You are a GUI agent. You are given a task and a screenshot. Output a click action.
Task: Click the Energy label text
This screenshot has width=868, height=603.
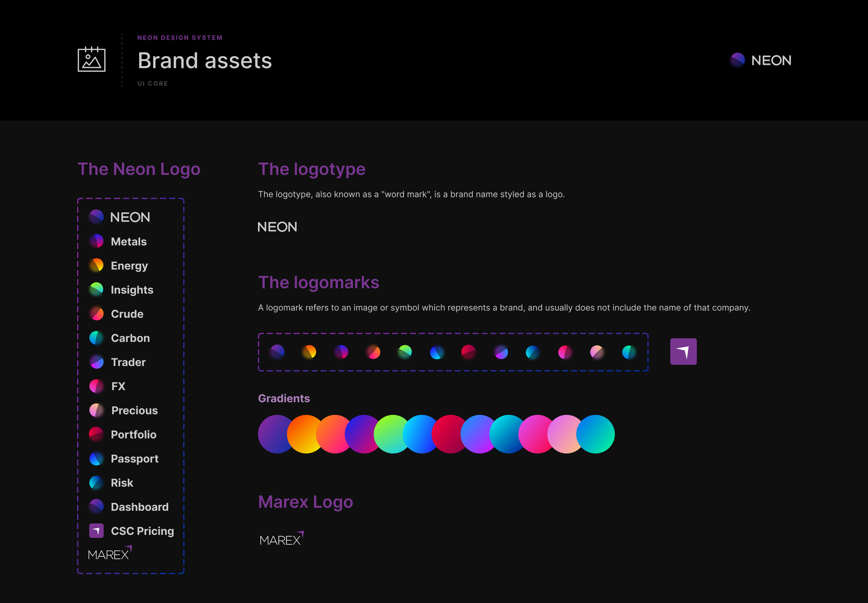click(x=130, y=266)
